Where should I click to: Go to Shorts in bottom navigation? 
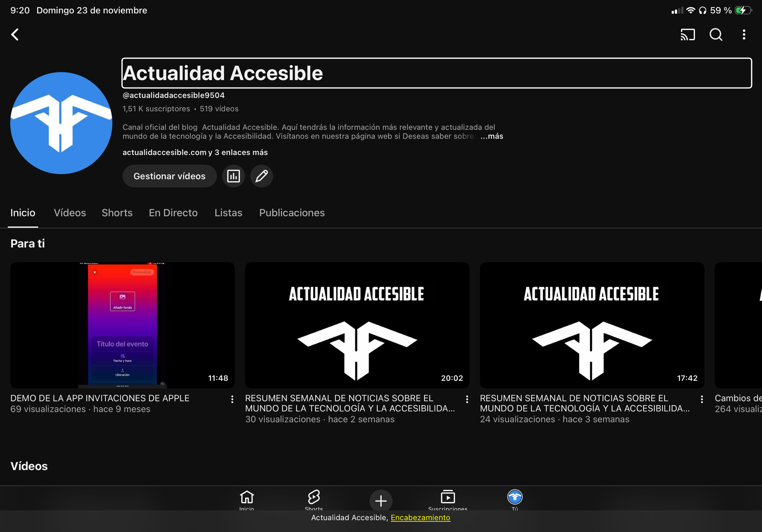coord(314,500)
